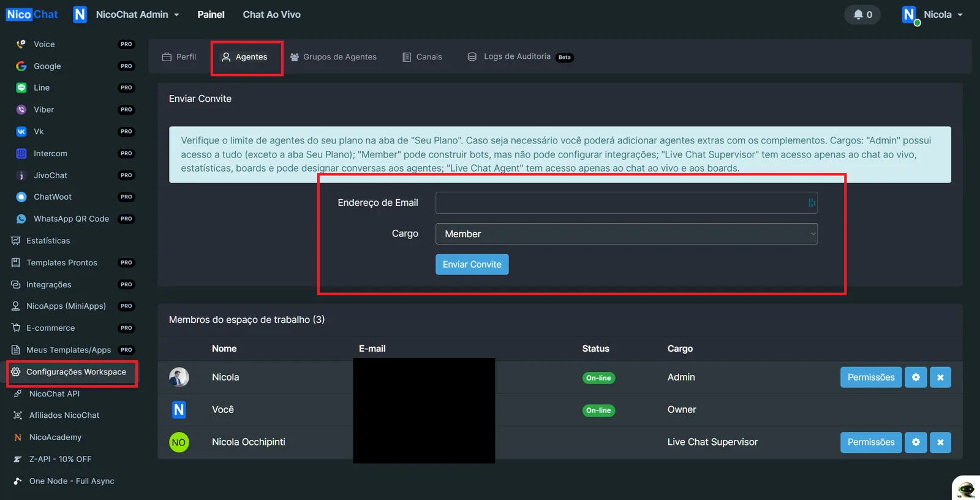Click the Status column header
The image size is (980, 500).
coord(596,349)
